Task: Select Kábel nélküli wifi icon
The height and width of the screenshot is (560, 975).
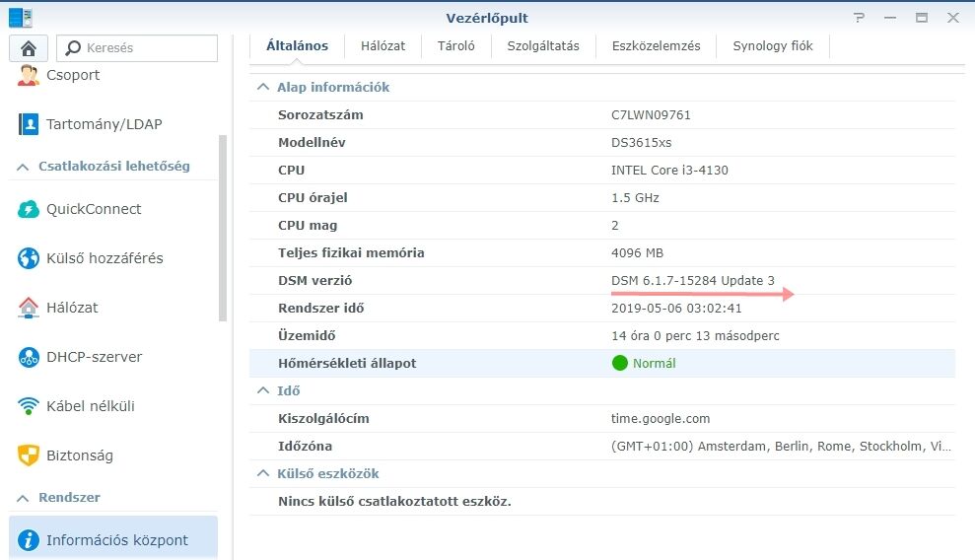Action: tap(29, 406)
